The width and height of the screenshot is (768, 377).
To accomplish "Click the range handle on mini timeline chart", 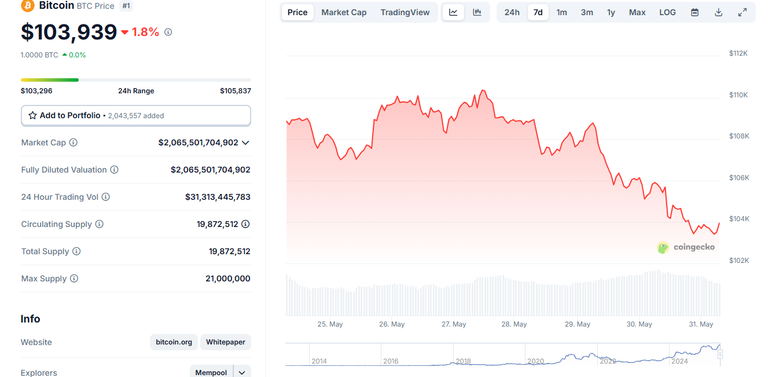I will pos(720,354).
